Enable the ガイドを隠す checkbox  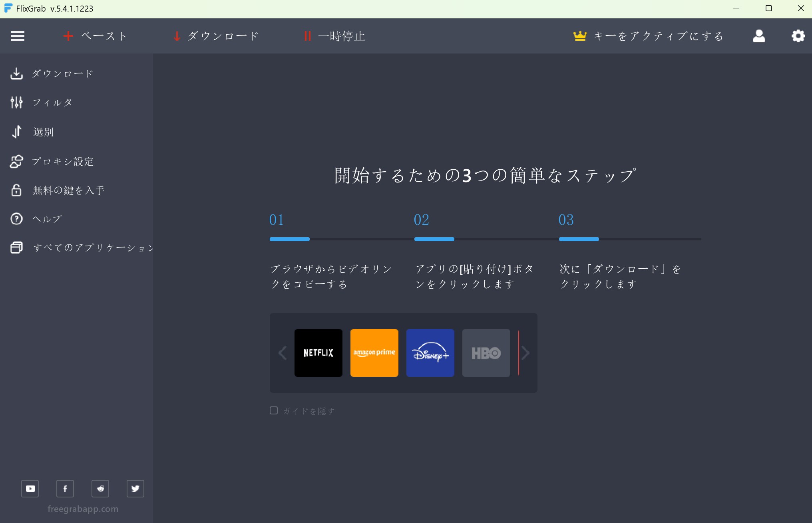click(274, 410)
